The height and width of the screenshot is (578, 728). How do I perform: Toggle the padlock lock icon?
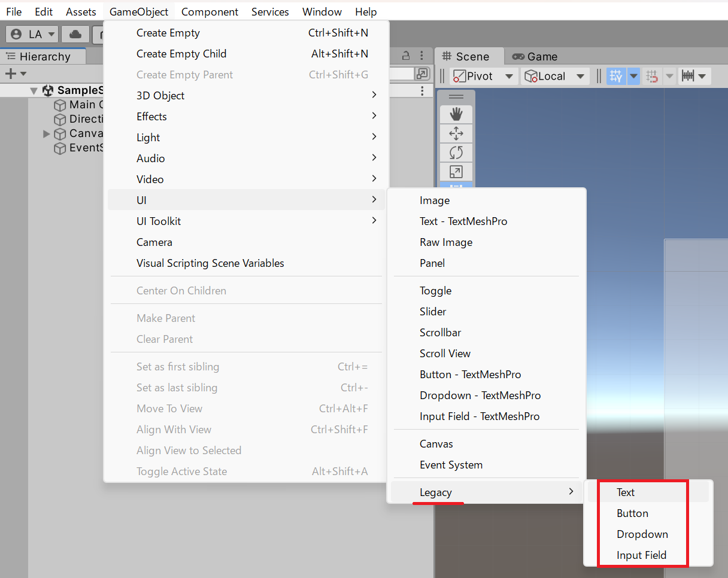(406, 56)
